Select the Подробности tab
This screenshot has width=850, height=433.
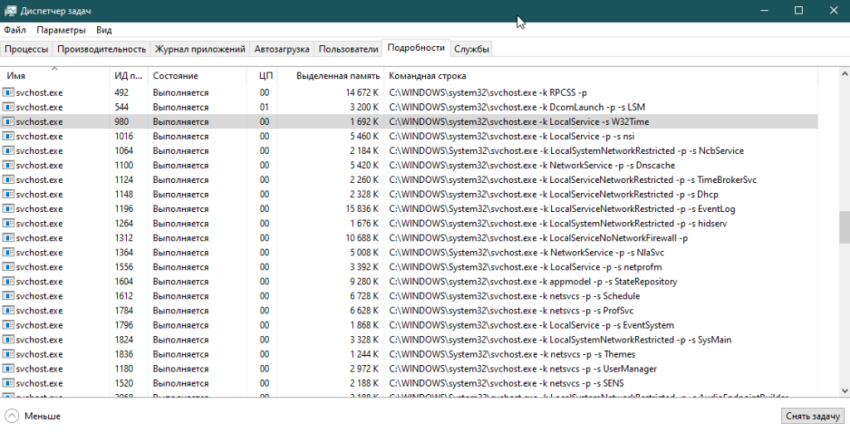click(x=416, y=48)
